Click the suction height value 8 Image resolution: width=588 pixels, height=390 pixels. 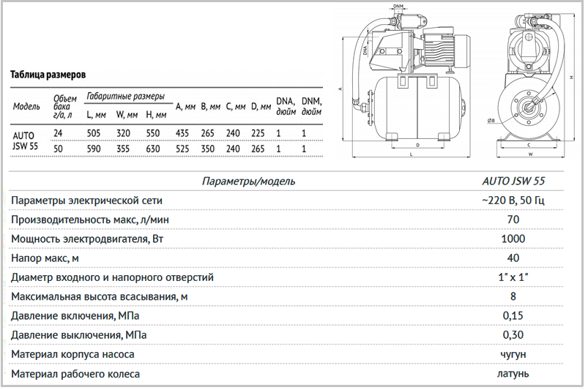point(513,297)
